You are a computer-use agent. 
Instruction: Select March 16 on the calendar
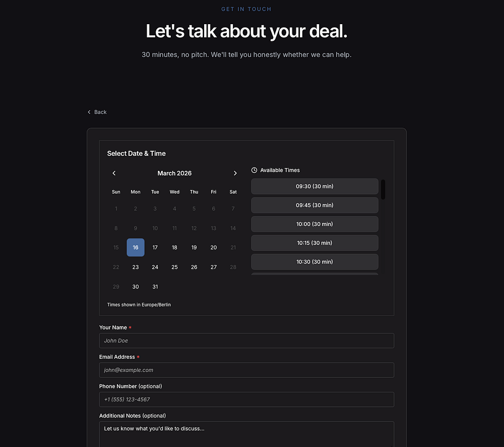click(136, 247)
